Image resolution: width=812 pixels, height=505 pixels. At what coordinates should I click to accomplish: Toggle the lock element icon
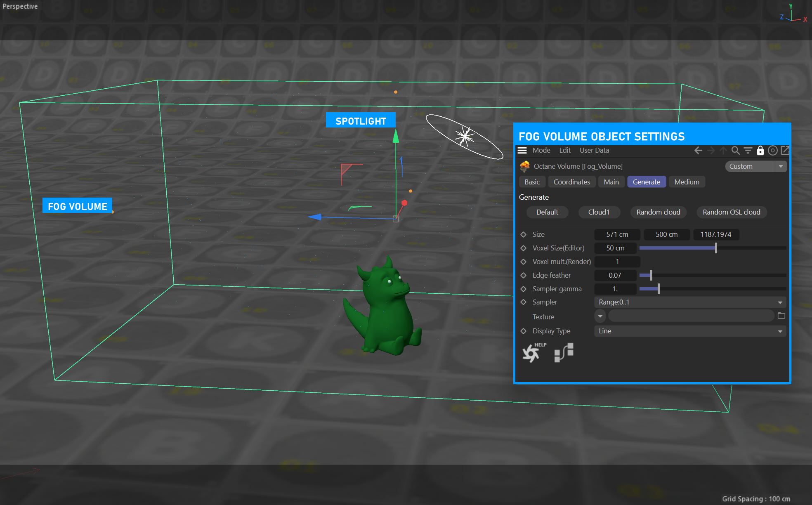[760, 151]
